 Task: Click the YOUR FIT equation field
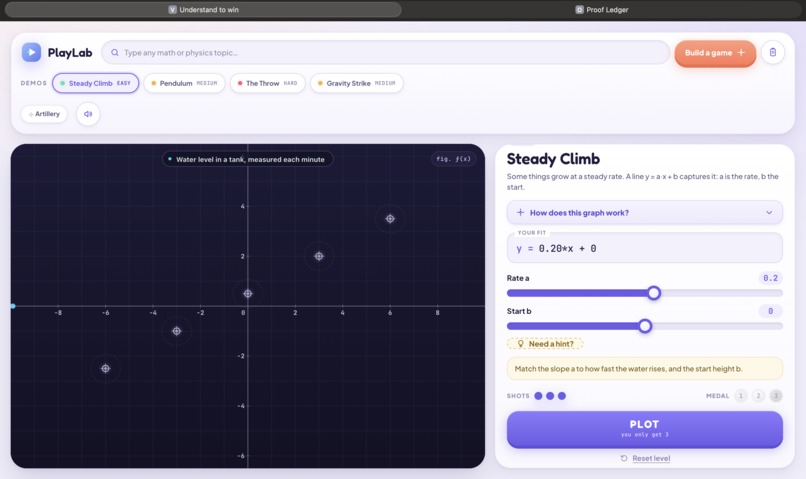[x=645, y=248]
